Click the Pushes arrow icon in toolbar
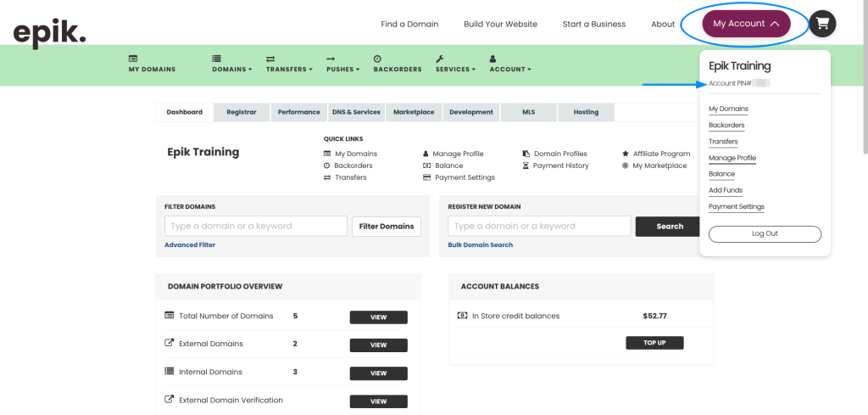 pyautogui.click(x=331, y=59)
